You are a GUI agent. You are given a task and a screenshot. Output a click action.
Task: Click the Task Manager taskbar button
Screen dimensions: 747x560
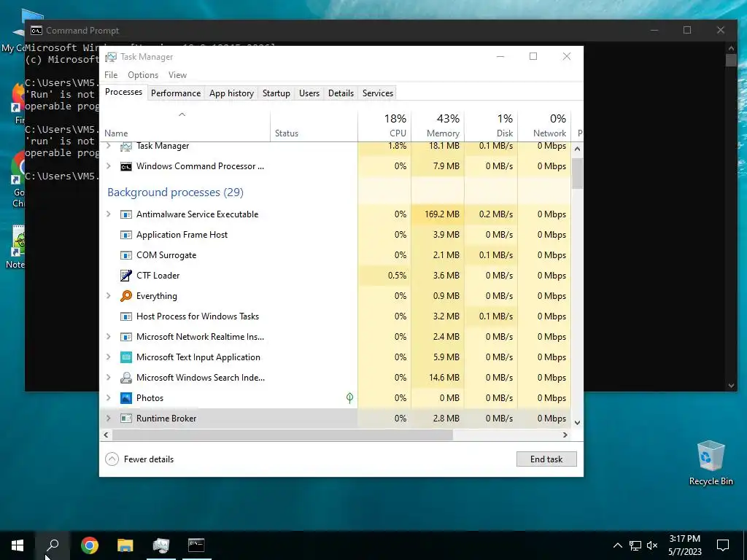(161, 545)
